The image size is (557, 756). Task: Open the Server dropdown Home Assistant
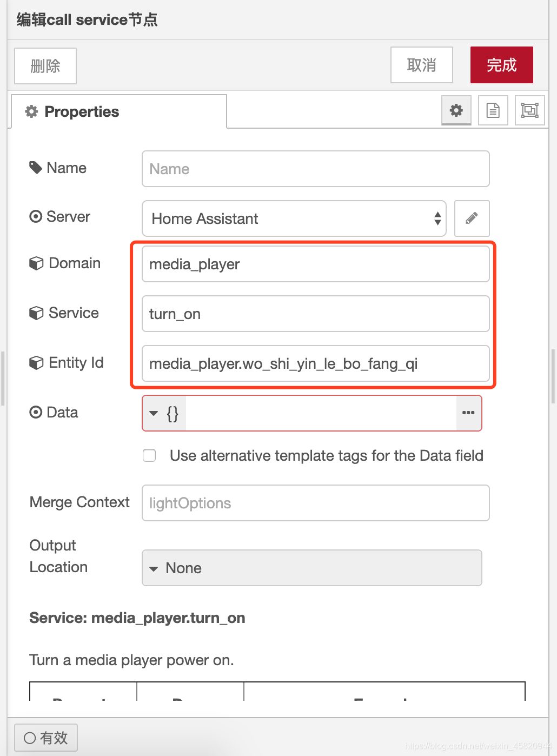point(294,218)
